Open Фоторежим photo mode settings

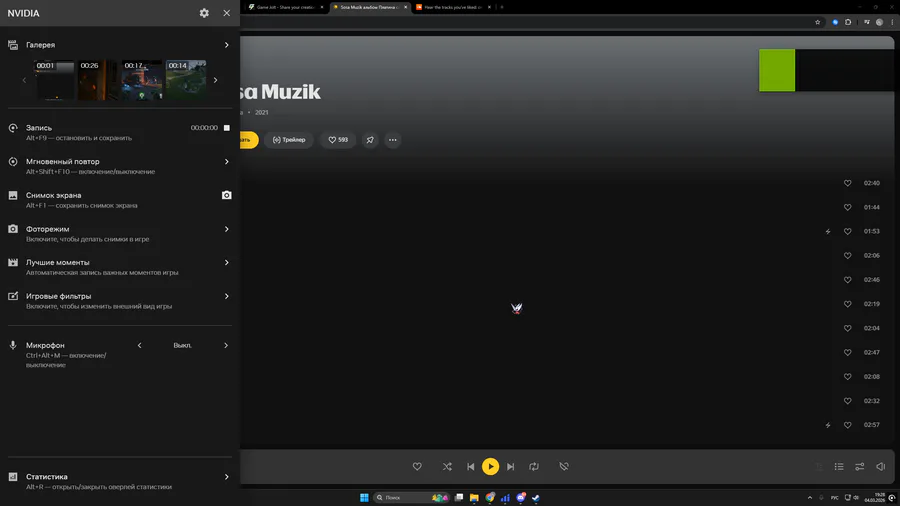pos(226,229)
